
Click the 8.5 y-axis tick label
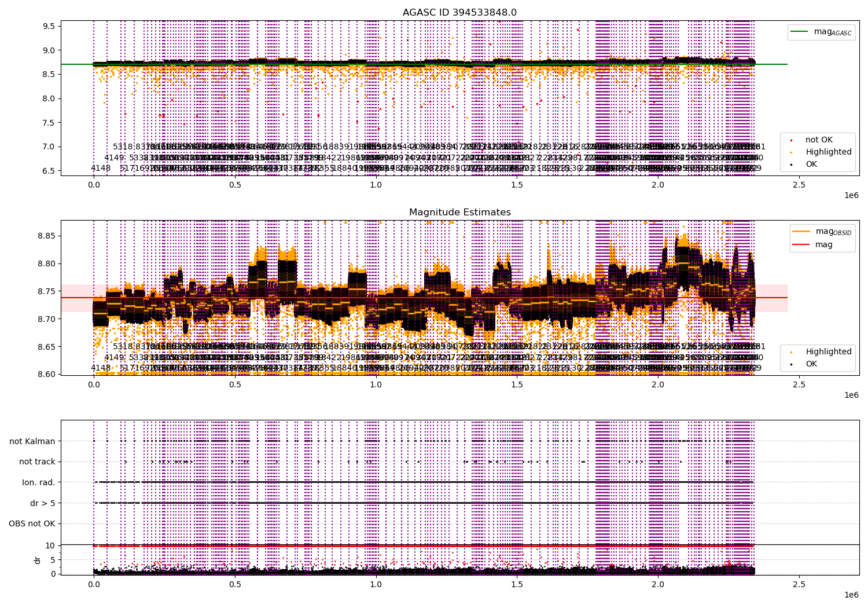pyautogui.click(x=48, y=74)
